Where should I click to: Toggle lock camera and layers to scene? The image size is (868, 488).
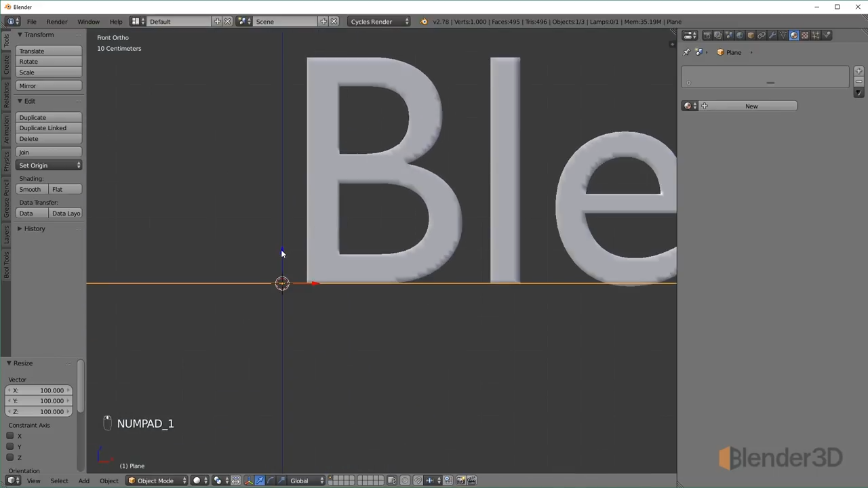(392, 481)
